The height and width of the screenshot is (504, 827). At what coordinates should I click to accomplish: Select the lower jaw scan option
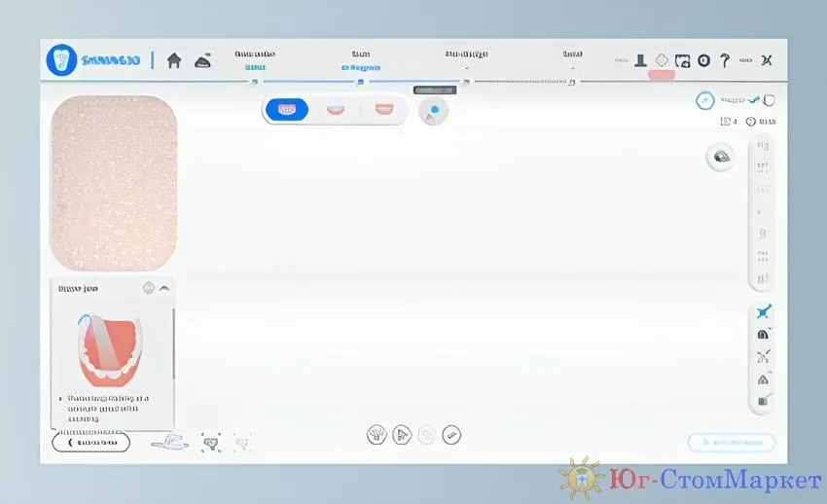point(336,110)
